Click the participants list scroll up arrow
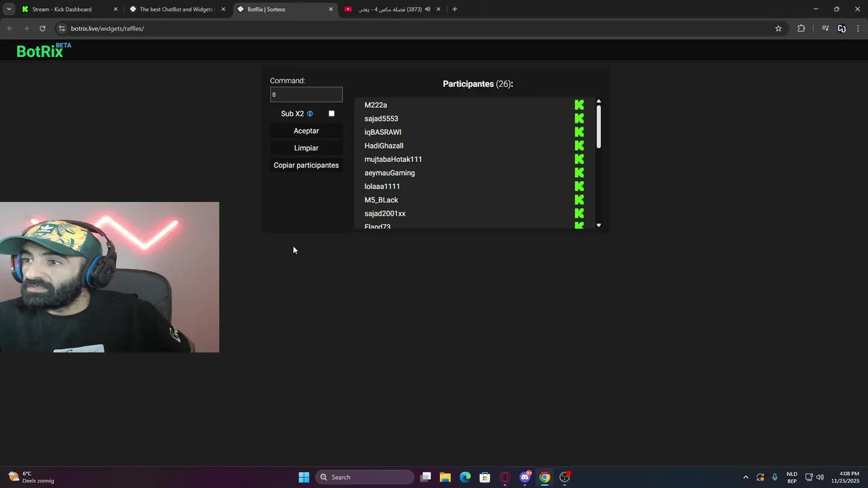The image size is (868, 488). pyautogui.click(x=599, y=101)
